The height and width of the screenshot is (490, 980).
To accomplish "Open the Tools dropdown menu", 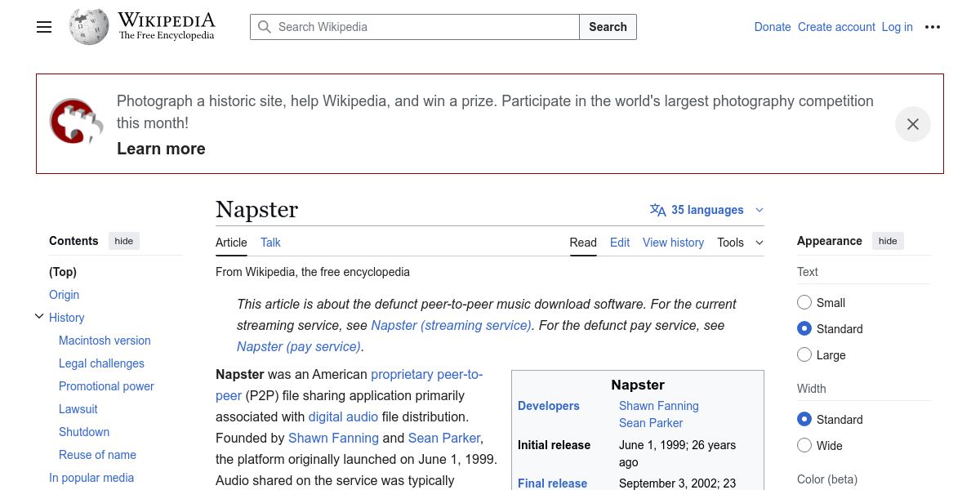I will [x=740, y=243].
